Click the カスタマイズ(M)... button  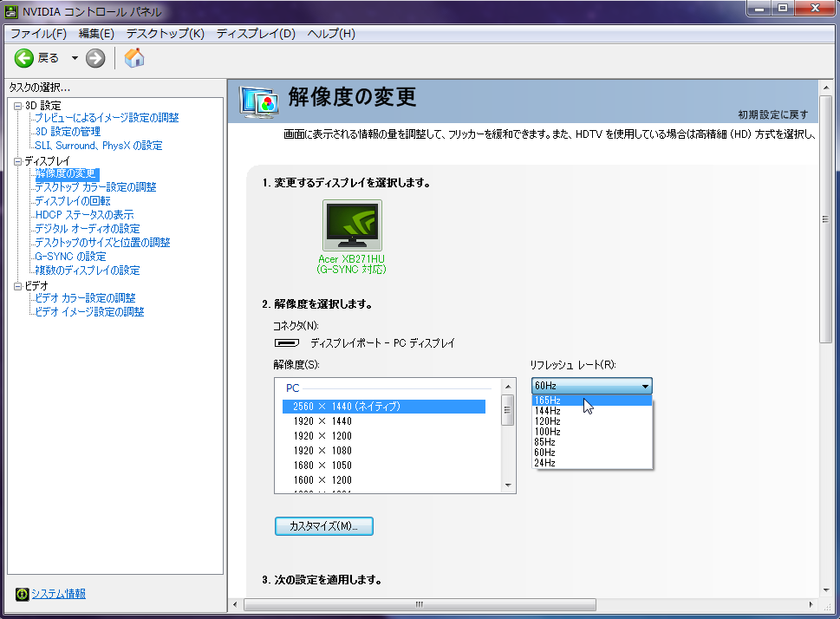point(324,526)
